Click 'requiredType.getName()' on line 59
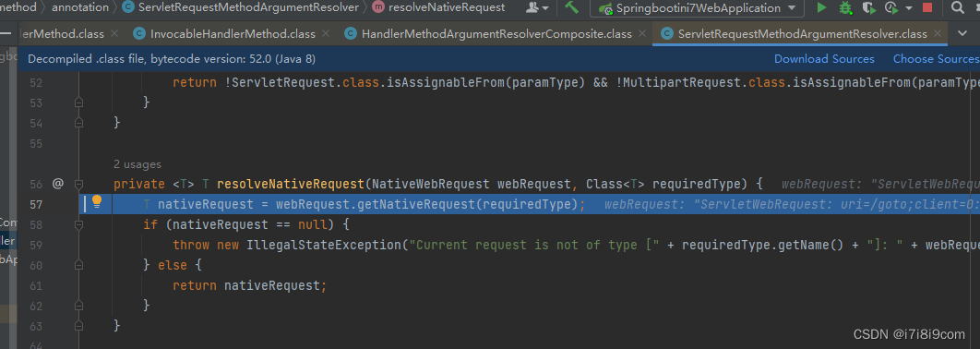980x349 pixels. coord(763,245)
